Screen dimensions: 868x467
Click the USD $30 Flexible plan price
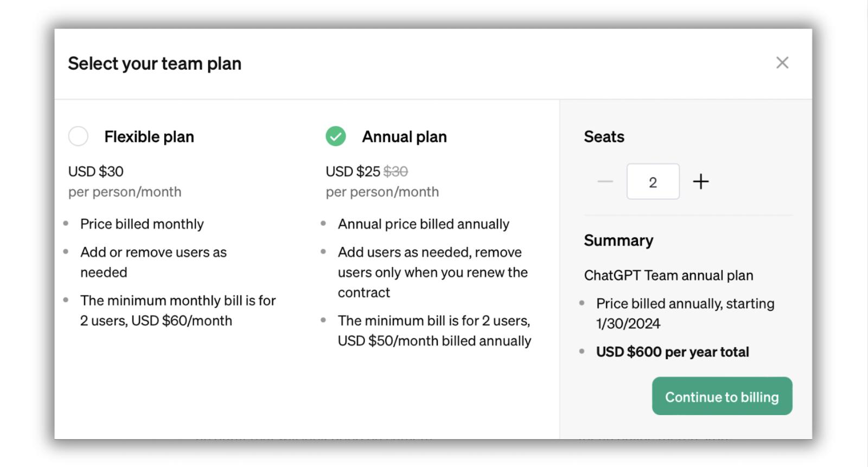(96, 172)
